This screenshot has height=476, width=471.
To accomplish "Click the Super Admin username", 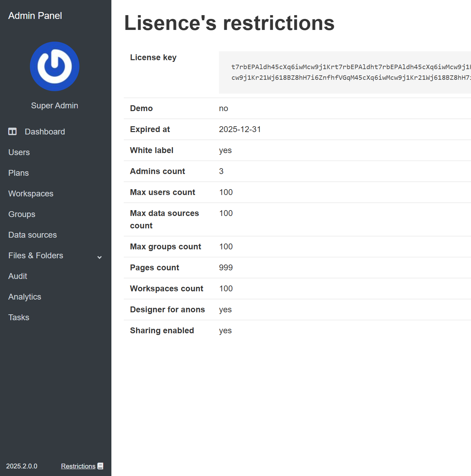I will pos(55,106).
